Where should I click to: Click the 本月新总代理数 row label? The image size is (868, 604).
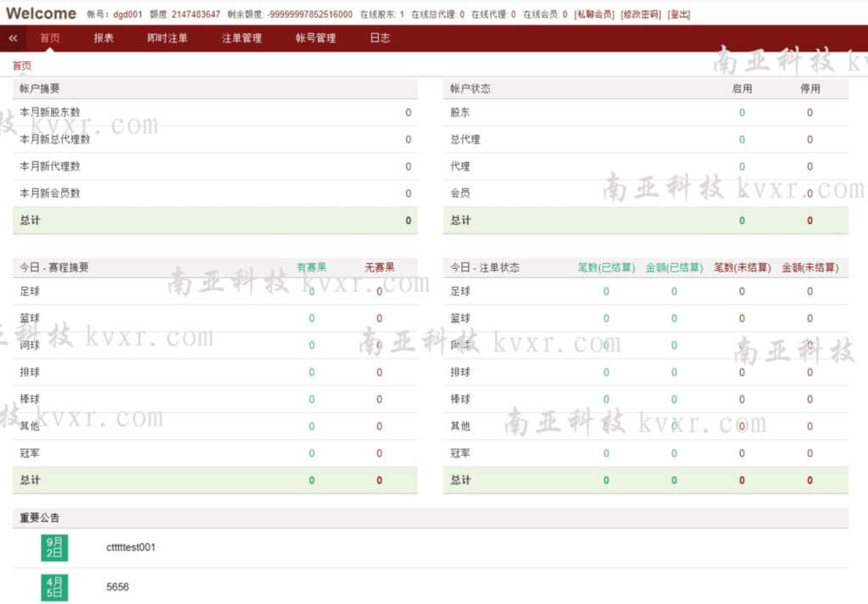[x=55, y=140]
